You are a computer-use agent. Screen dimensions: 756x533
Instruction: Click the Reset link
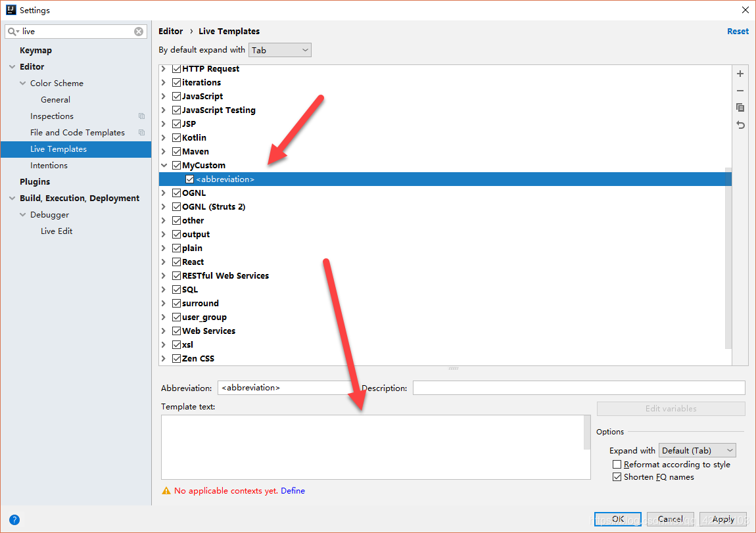pos(738,32)
